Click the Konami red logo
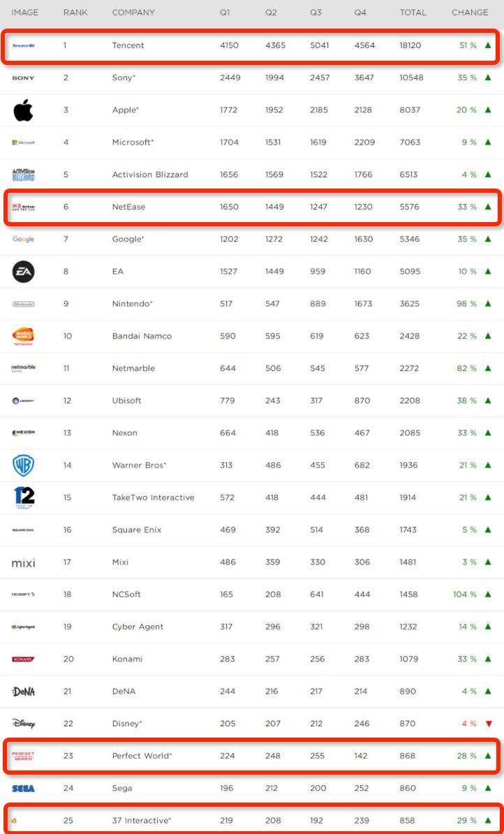This screenshot has height=834, width=504. click(23, 659)
